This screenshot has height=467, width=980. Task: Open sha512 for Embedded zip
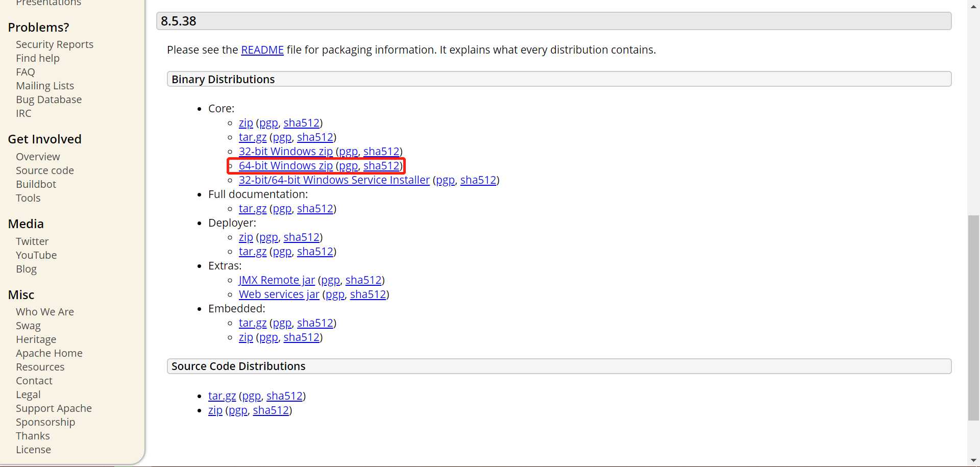click(x=302, y=337)
